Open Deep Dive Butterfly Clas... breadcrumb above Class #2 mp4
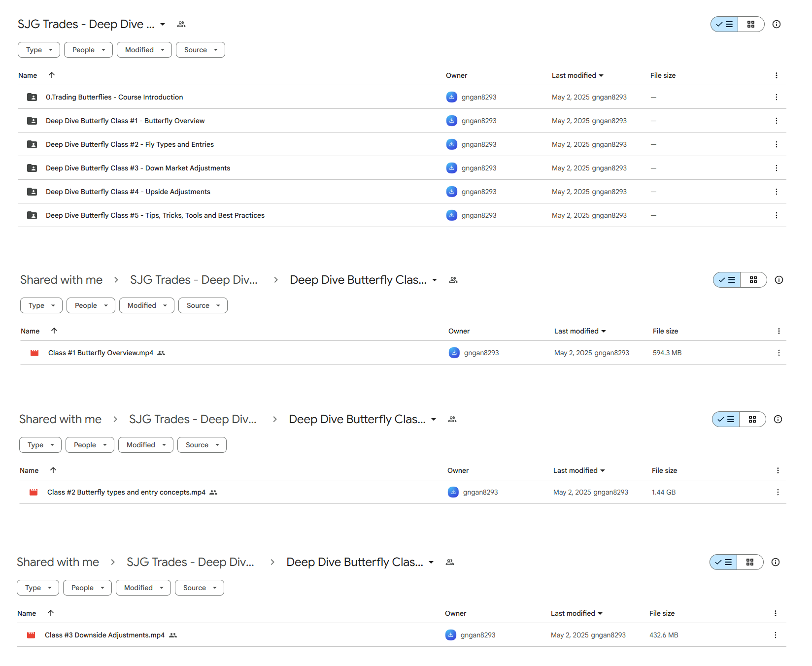The height and width of the screenshot is (666, 812). (357, 419)
